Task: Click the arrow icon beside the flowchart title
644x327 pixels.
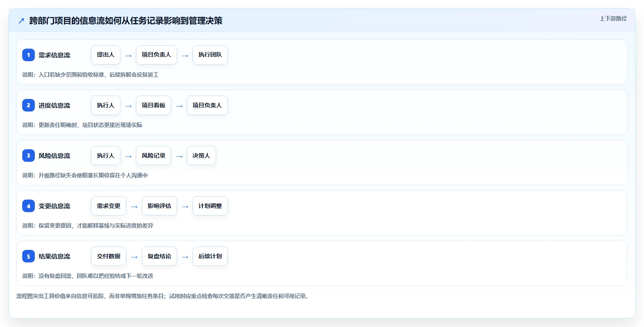Action: [21, 21]
